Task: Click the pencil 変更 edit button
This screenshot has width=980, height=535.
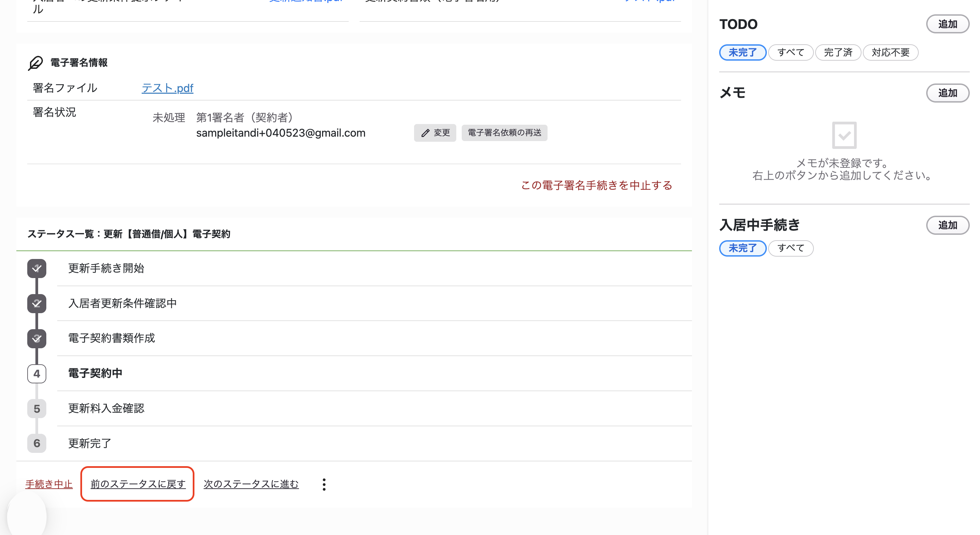Action: 435,133
